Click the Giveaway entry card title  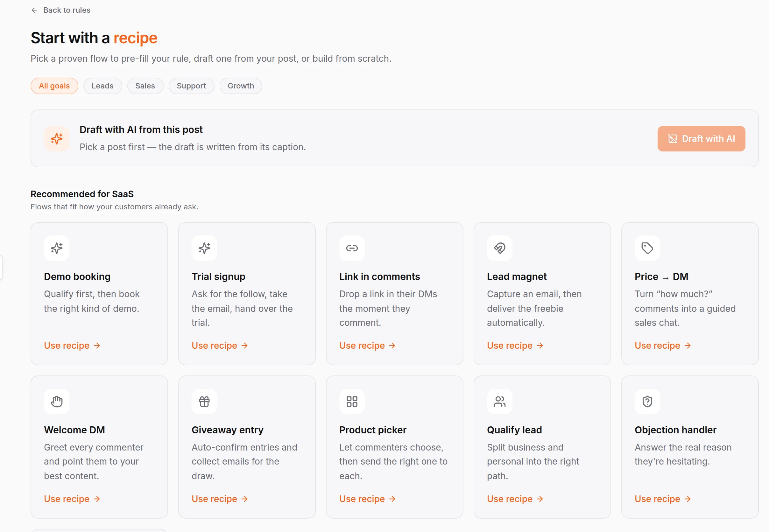tap(228, 430)
